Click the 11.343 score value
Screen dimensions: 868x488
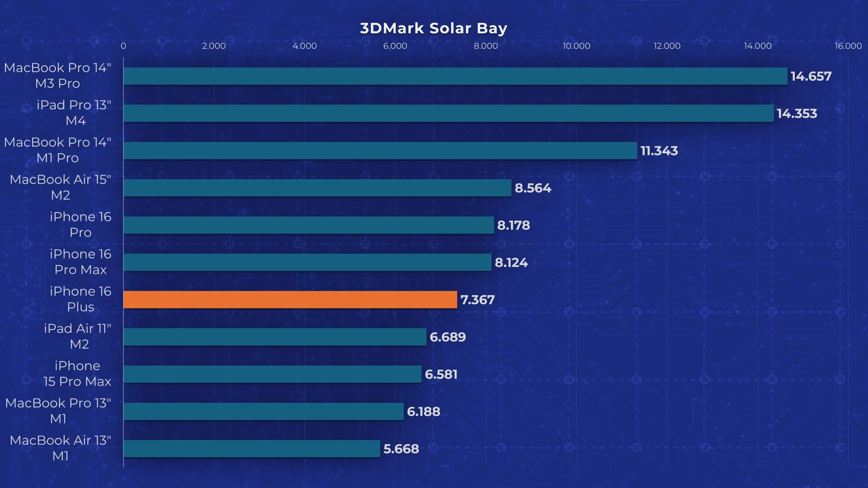pyautogui.click(x=659, y=151)
